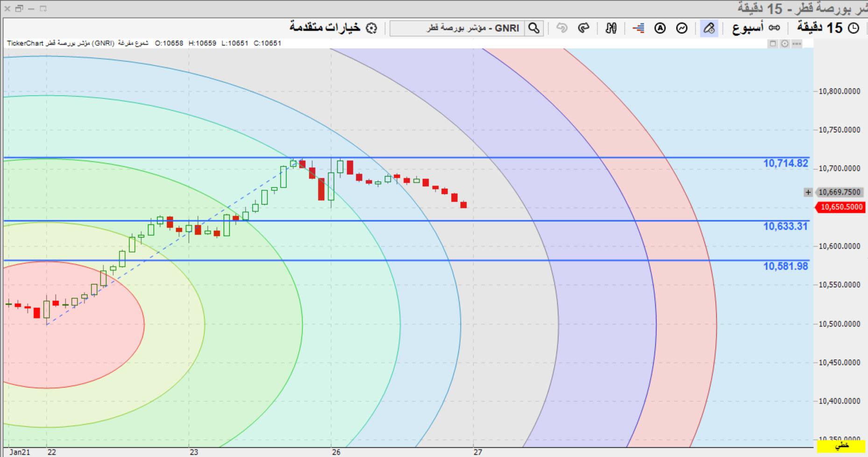Click the GNRI symbol search field
The width and height of the screenshot is (868, 457).
[x=457, y=28]
